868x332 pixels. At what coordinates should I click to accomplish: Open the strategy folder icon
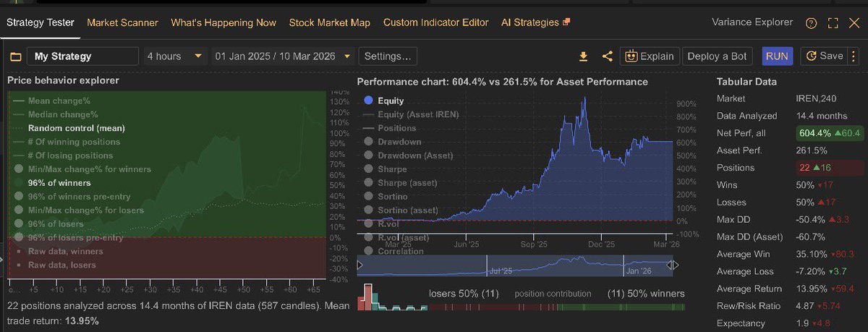click(16, 56)
